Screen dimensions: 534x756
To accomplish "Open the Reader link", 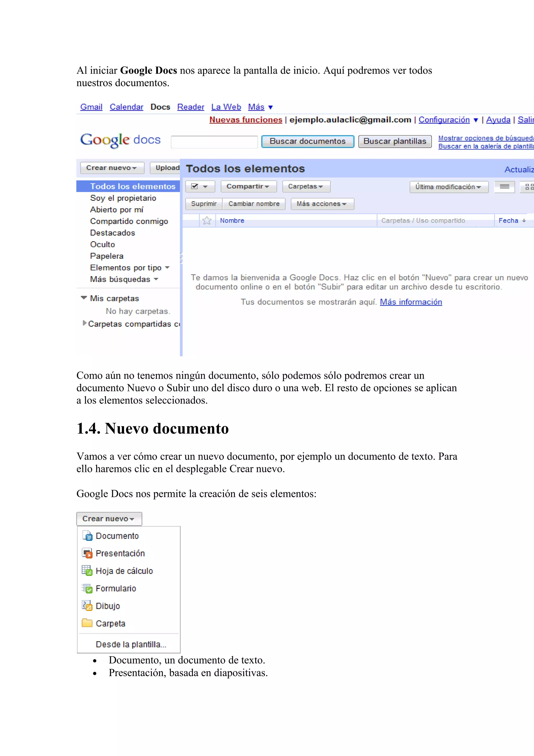I will click(x=191, y=107).
